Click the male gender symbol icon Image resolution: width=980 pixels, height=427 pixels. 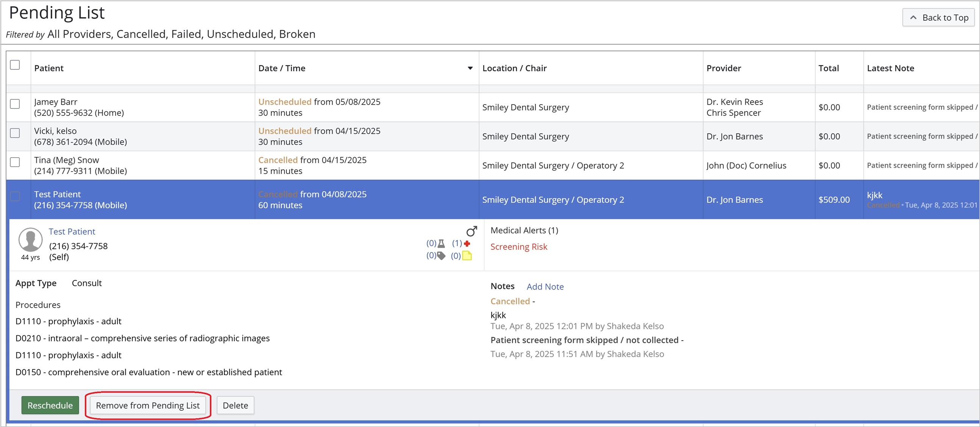pyautogui.click(x=471, y=231)
